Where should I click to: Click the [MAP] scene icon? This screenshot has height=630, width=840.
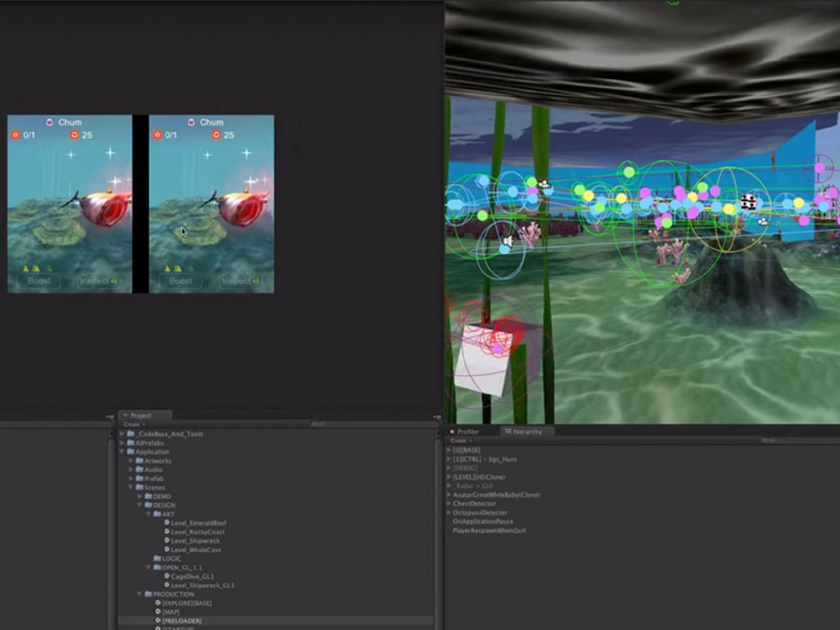tap(158, 612)
